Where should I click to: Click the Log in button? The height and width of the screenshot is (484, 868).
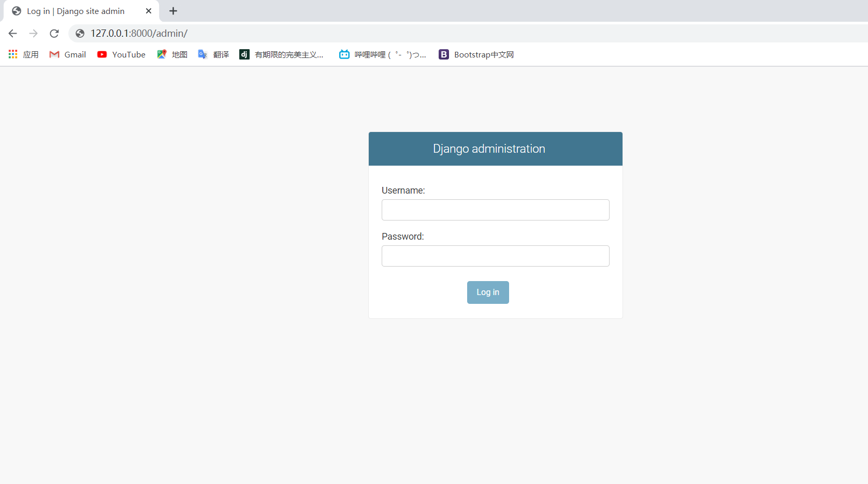[488, 292]
